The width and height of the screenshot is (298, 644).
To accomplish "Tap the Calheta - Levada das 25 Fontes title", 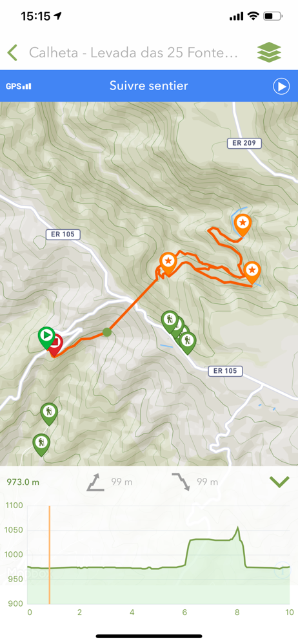I will tap(134, 53).
